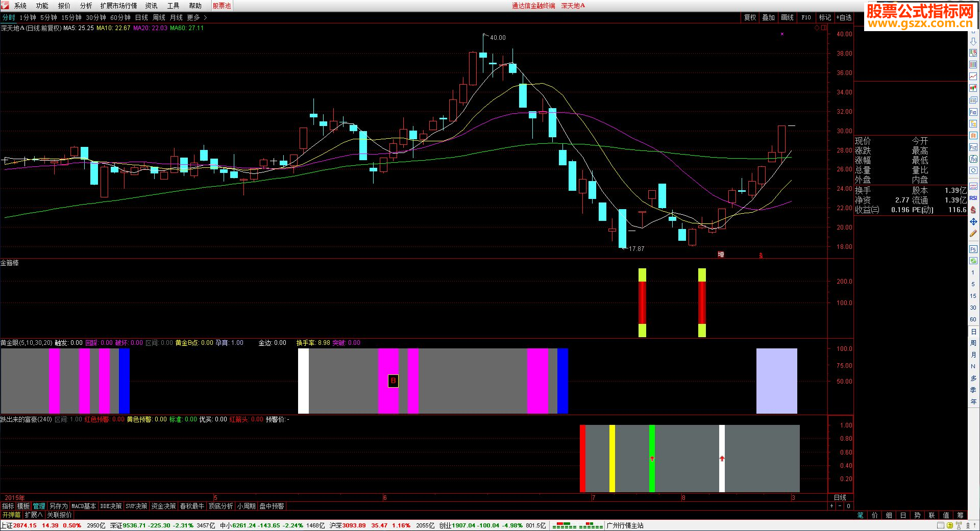This screenshot has height=531, width=980.
Task: Toggle +自选 to add to watchlist
Action: pyautogui.click(x=844, y=17)
